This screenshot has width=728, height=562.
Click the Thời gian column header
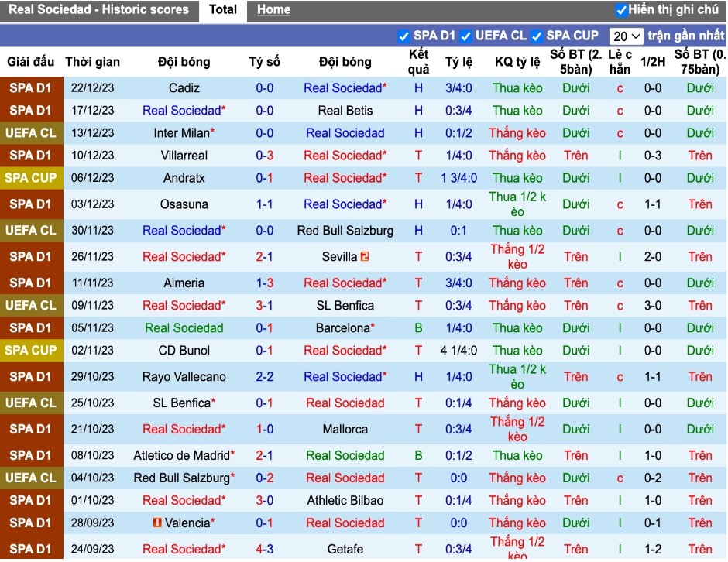click(x=92, y=62)
